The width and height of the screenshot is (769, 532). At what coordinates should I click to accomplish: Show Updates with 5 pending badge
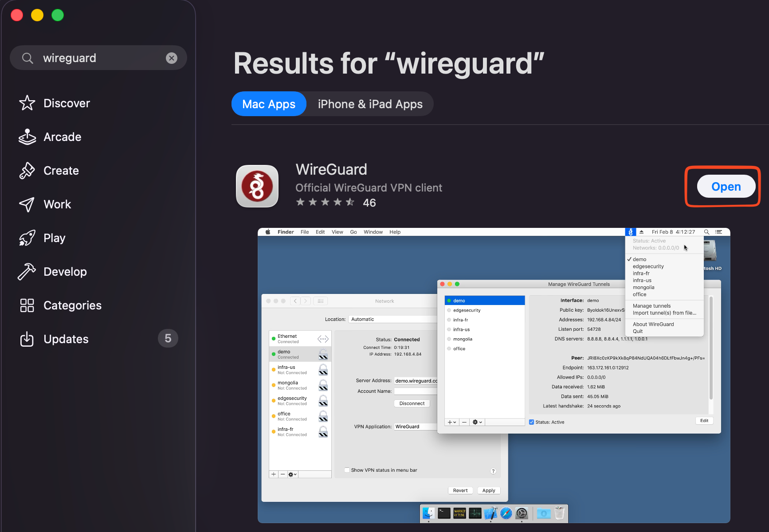(x=98, y=339)
